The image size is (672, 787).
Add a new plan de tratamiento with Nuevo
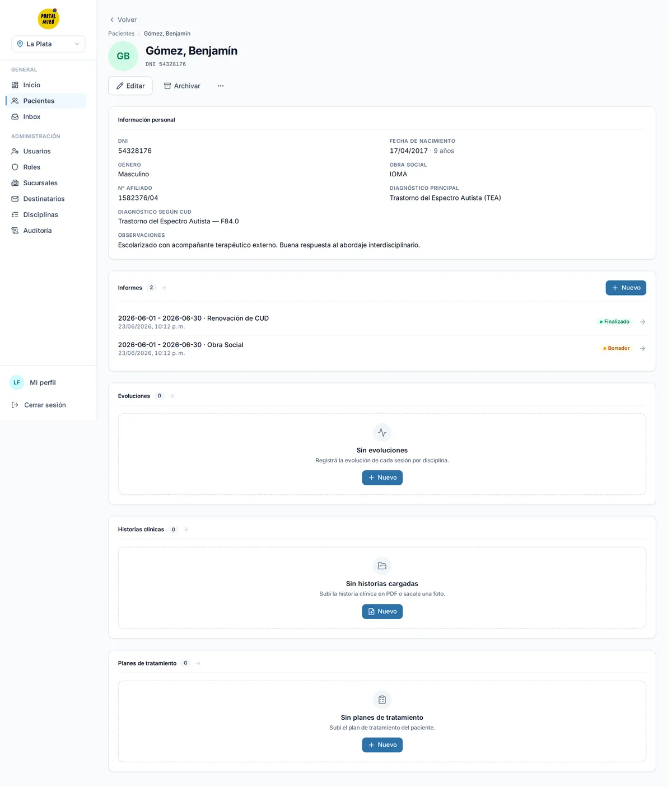[x=382, y=745]
